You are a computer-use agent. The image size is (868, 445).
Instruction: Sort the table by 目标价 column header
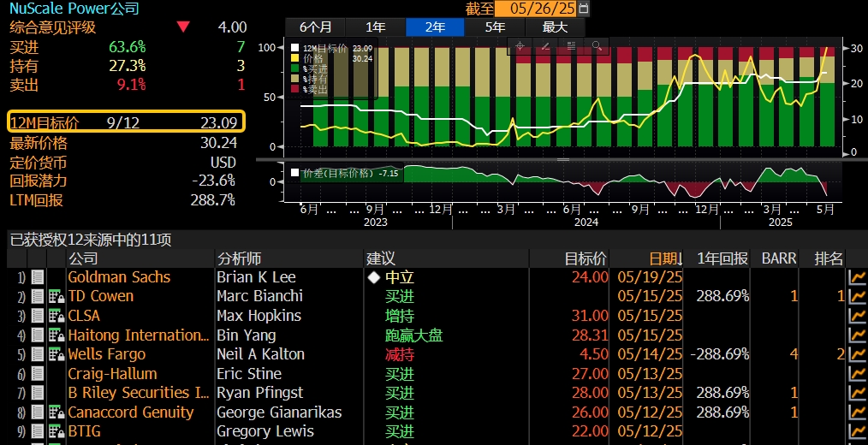pos(586,258)
